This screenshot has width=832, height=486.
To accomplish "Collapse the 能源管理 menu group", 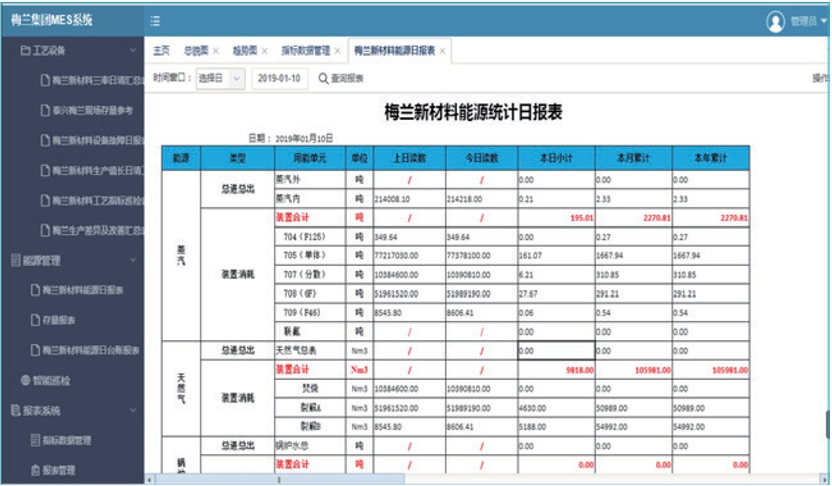I will [134, 260].
